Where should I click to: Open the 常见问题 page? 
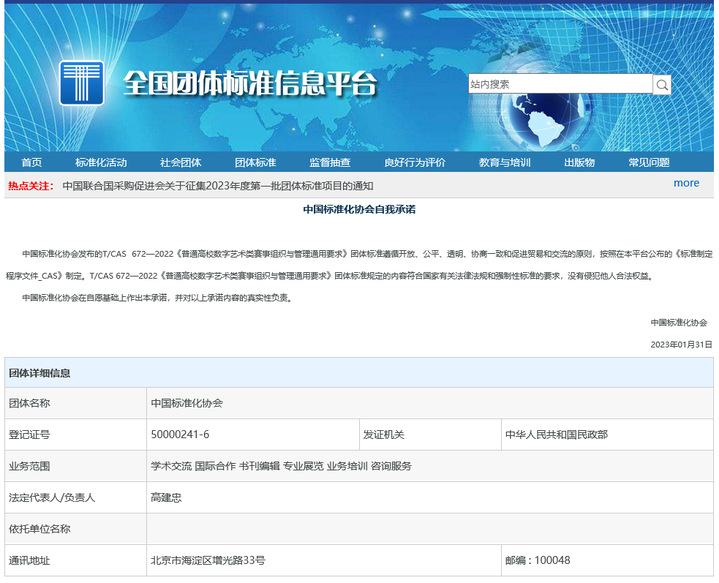tap(649, 162)
